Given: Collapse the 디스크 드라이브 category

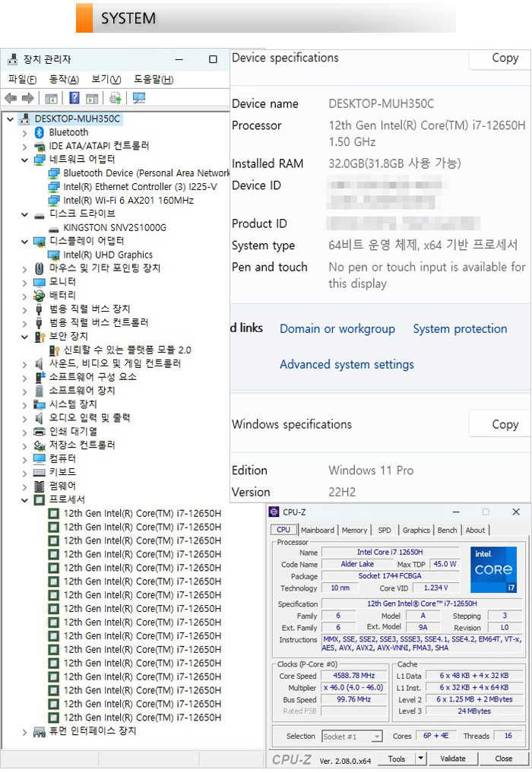Looking at the screenshot, I should (24, 214).
